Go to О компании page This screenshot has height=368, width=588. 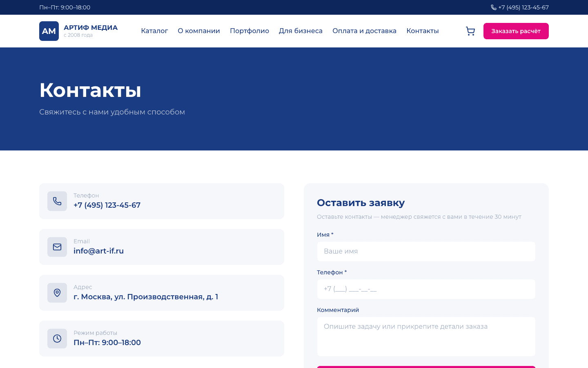(x=199, y=31)
